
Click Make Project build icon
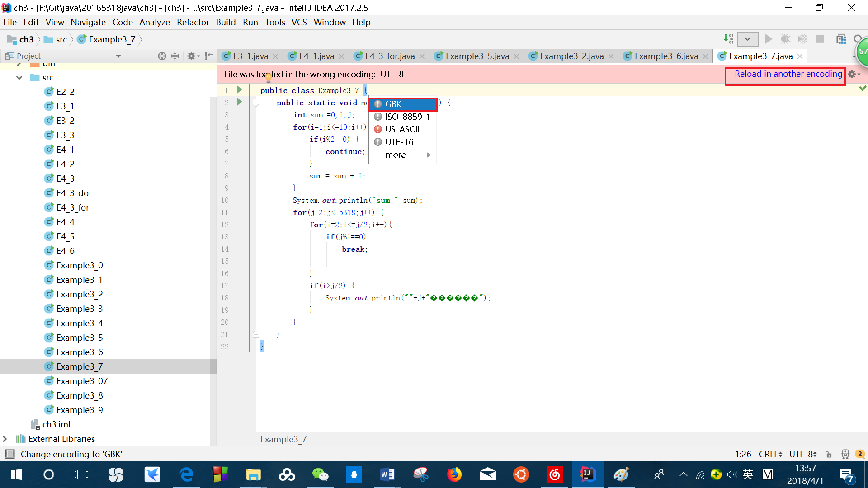[x=728, y=39]
